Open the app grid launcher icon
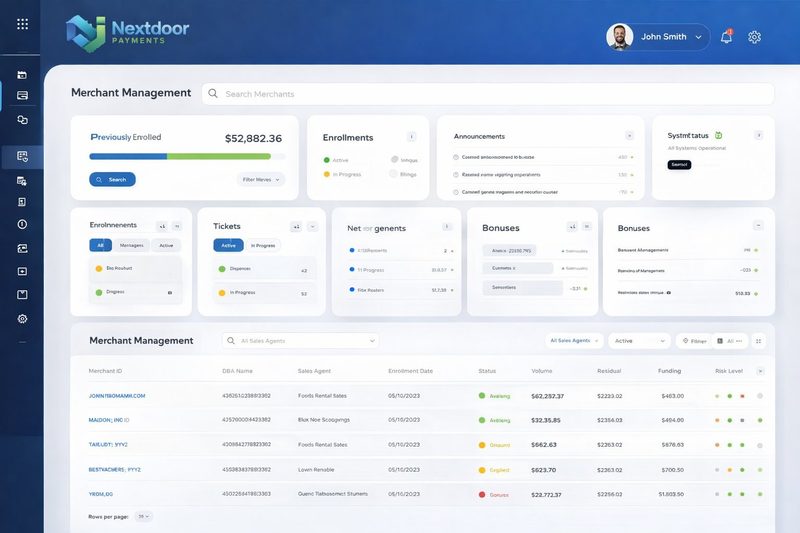 (22, 24)
